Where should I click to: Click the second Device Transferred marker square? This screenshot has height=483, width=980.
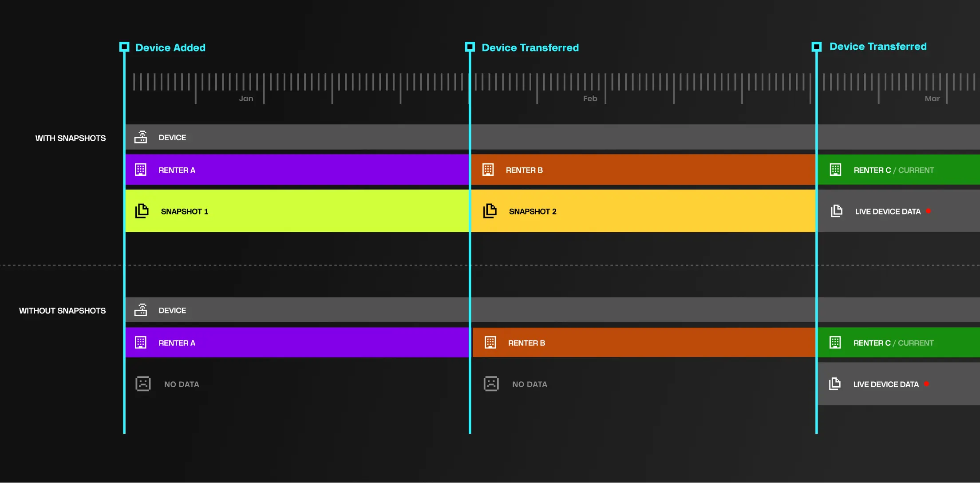817,47
